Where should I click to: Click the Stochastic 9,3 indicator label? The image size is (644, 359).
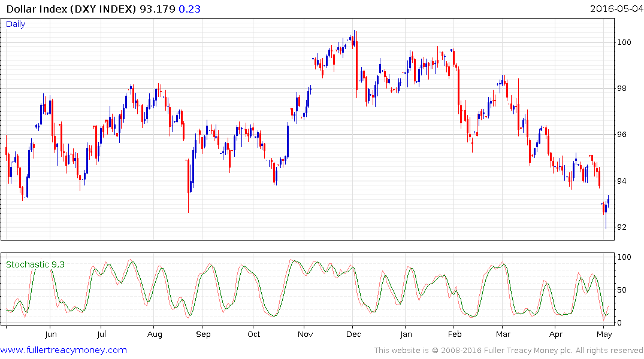[x=35, y=264]
